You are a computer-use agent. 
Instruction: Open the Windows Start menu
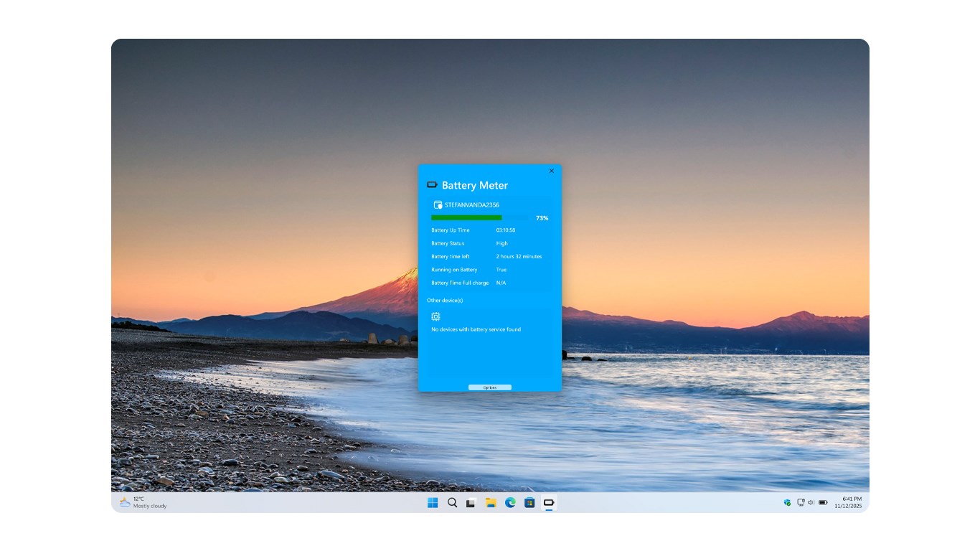[x=433, y=503]
